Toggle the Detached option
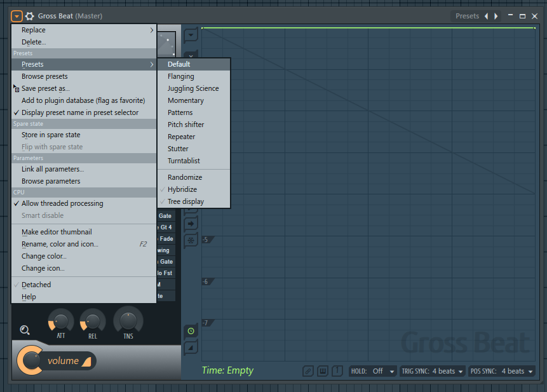547x392 pixels. click(84, 285)
